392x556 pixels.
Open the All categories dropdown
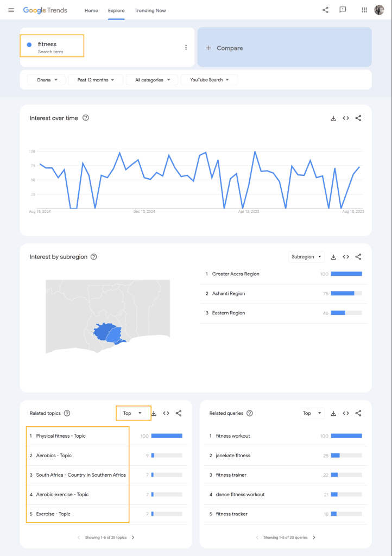coord(152,80)
